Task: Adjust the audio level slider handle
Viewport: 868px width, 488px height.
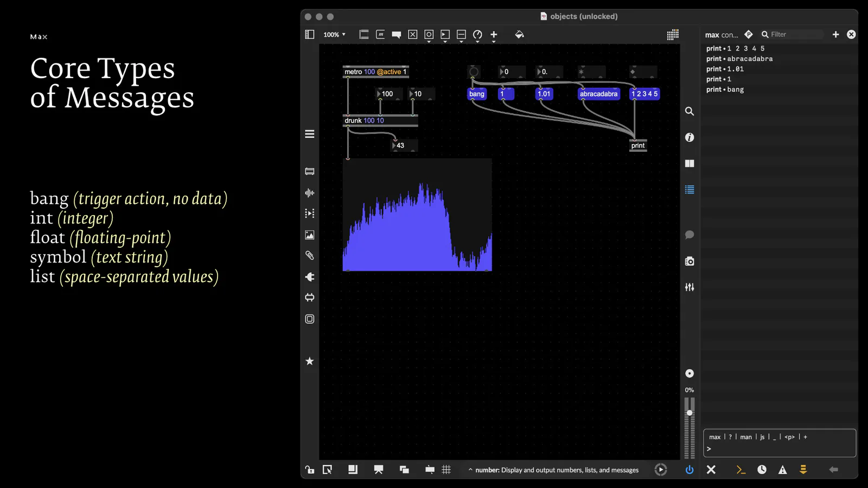Action: pos(690,413)
